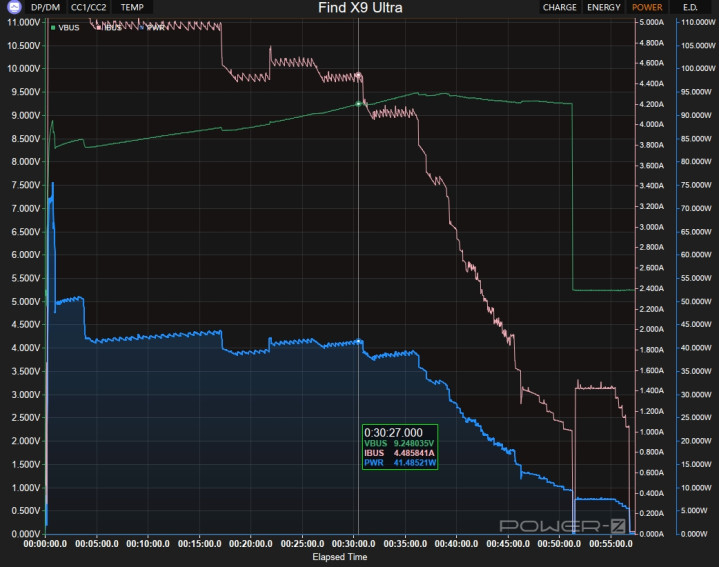Click the Elapsed Time axis label

pos(340,557)
